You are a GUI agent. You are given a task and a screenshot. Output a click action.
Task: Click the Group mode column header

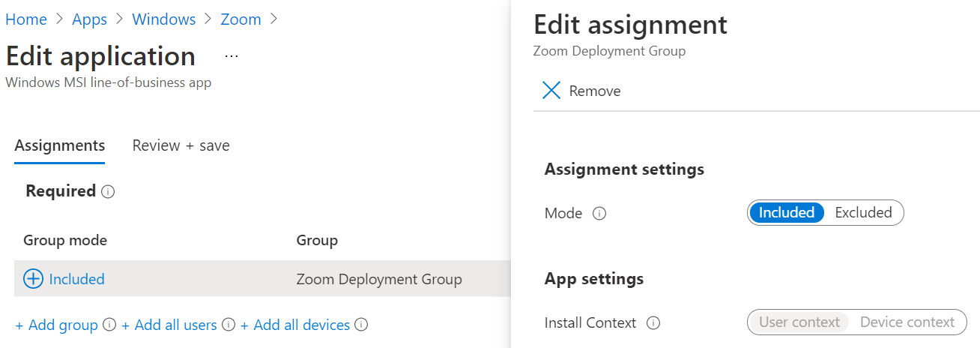click(65, 240)
